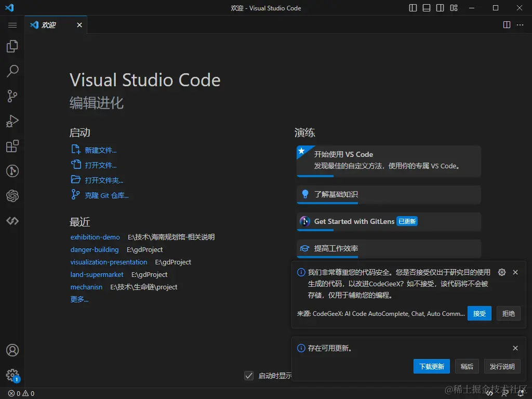Screen dimensions: 532x399
Task: Dismiss the CodeGeeX notification
Action: pyautogui.click(x=515, y=272)
